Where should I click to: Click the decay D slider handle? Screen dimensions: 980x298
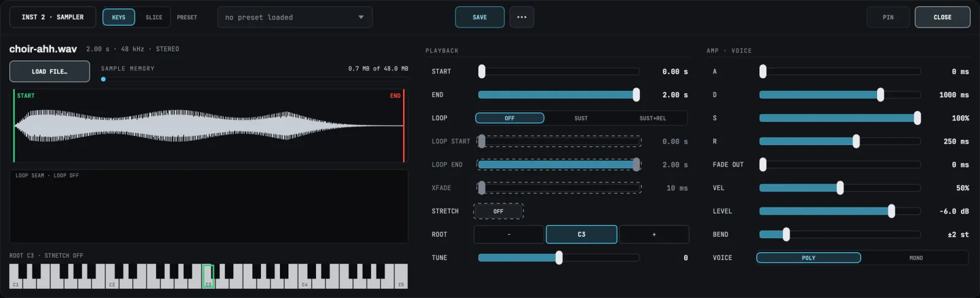click(x=881, y=95)
